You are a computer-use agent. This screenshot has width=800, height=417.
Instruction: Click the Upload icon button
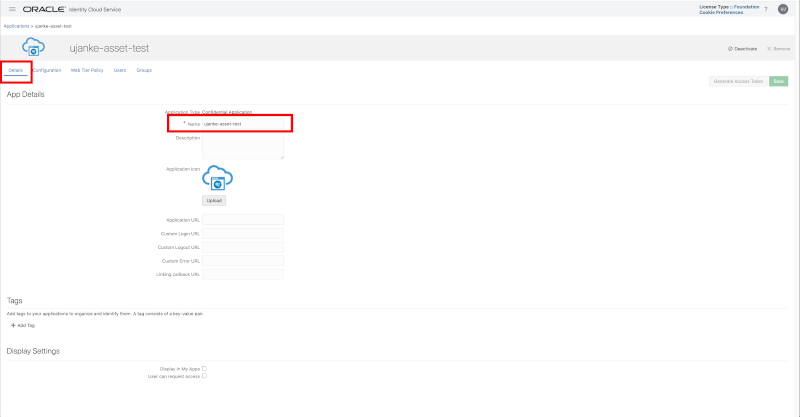(214, 201)
